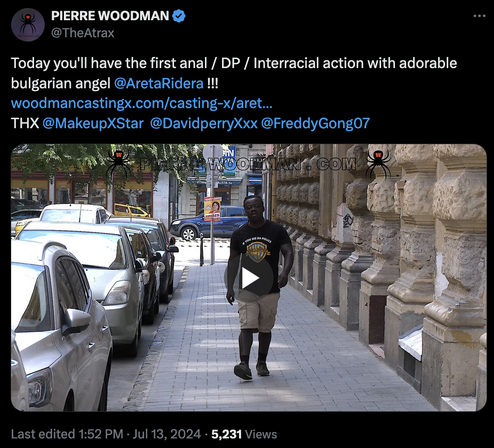Image resolution: width=494 pixels, height=448 pixels.
Task: Open the @TheAtrax handle
Action: [83, 33]
